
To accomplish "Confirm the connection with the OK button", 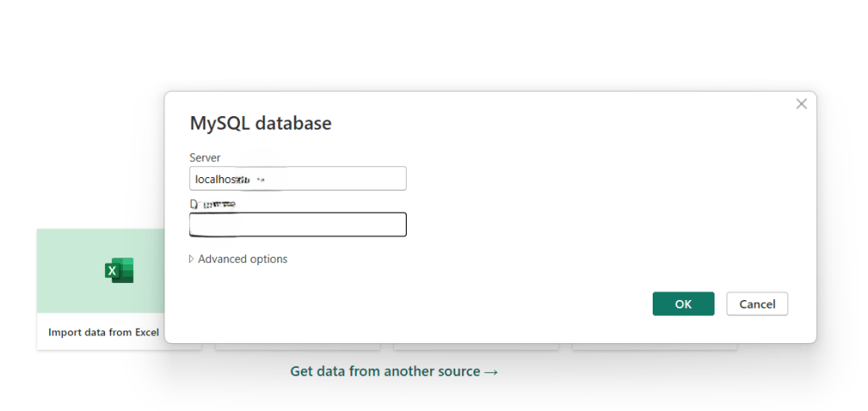I will 682,304.
